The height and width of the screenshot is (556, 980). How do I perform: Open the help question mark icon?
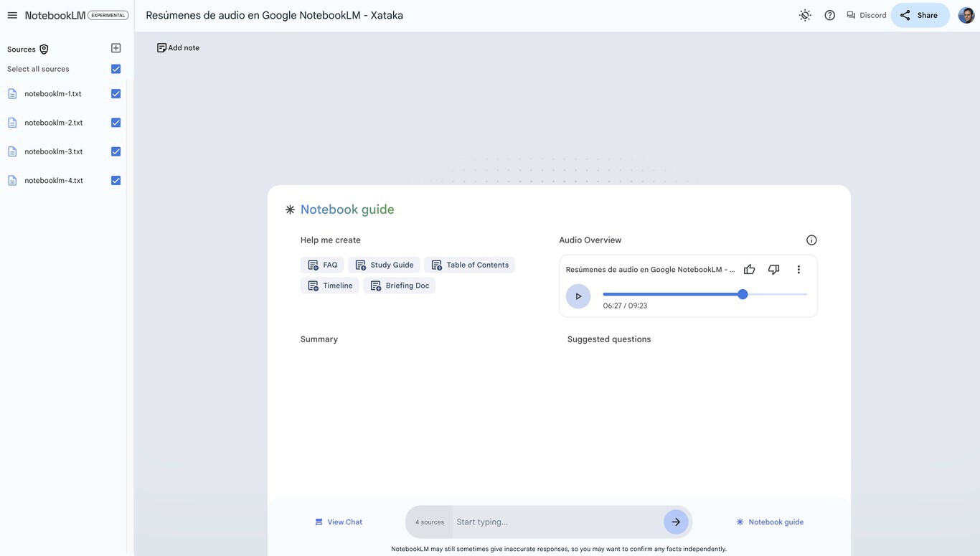tap(830, 15)
